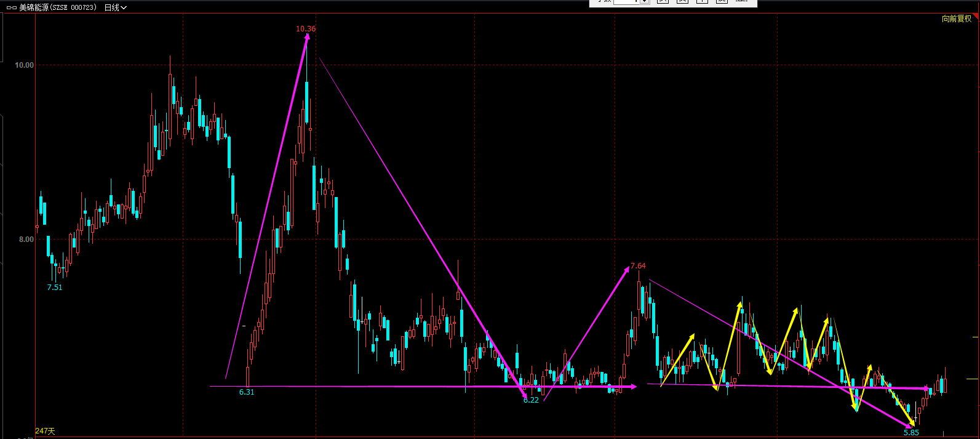Click the 8.00 price axis tick

click(x=26, y=240)
